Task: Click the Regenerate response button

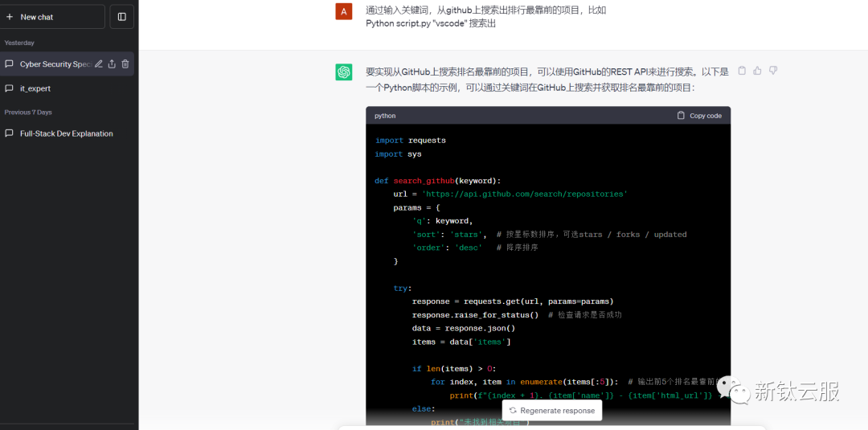Action: click(x=552, y=411)
